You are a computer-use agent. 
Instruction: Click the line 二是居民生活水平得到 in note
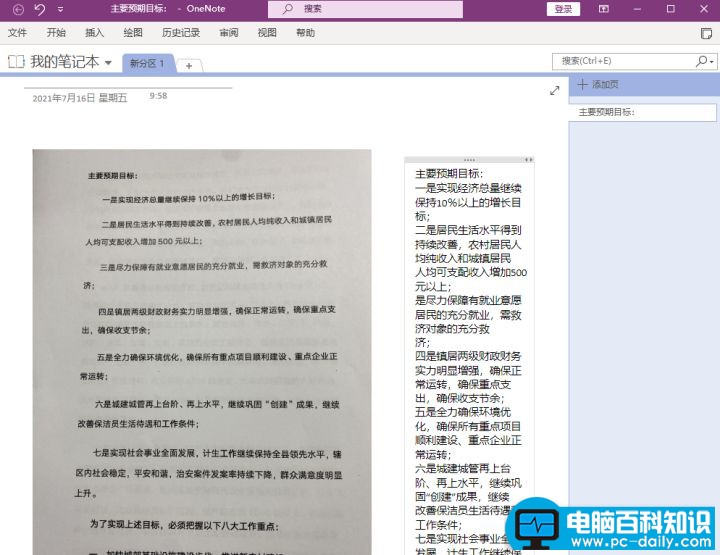click(468, 230)
